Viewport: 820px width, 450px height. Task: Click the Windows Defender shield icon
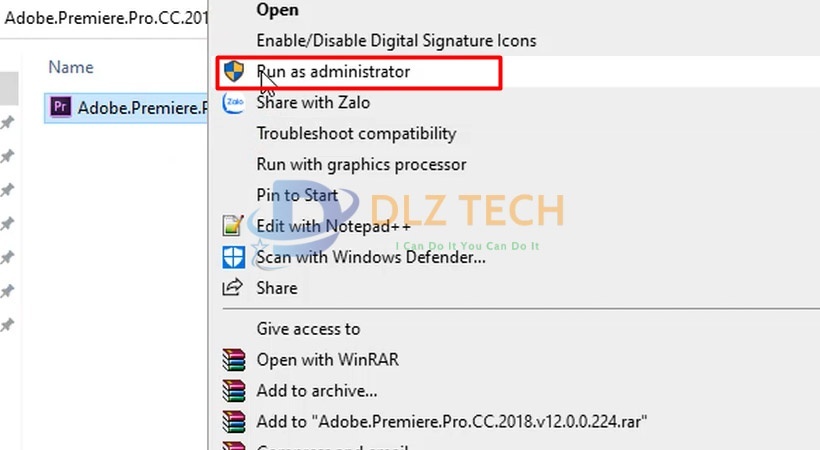(x=233, y=257)
